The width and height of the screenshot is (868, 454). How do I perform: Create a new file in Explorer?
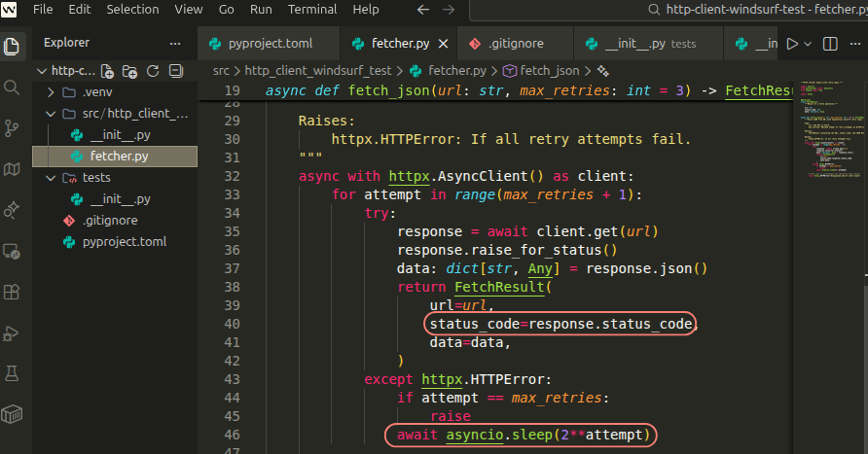point(107,71)
